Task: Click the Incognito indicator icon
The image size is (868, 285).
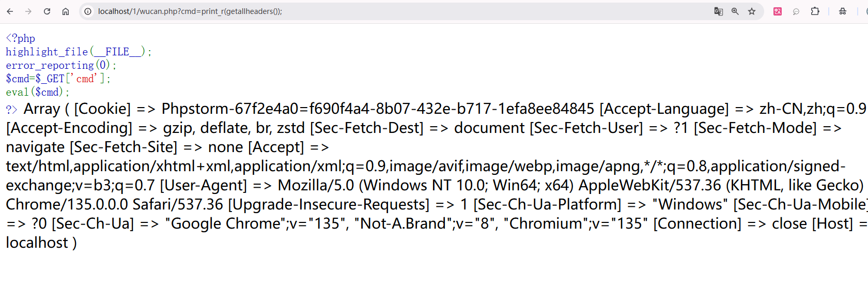Action: tap(843, 11)
